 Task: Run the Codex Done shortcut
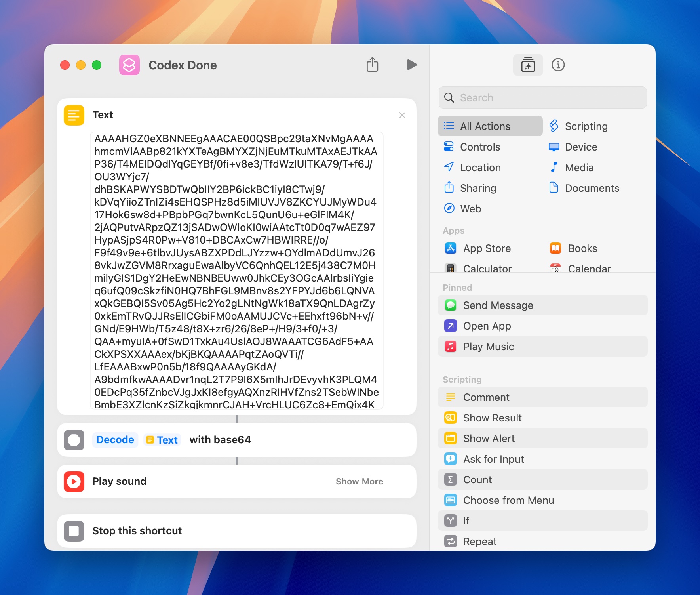[411, 65]
